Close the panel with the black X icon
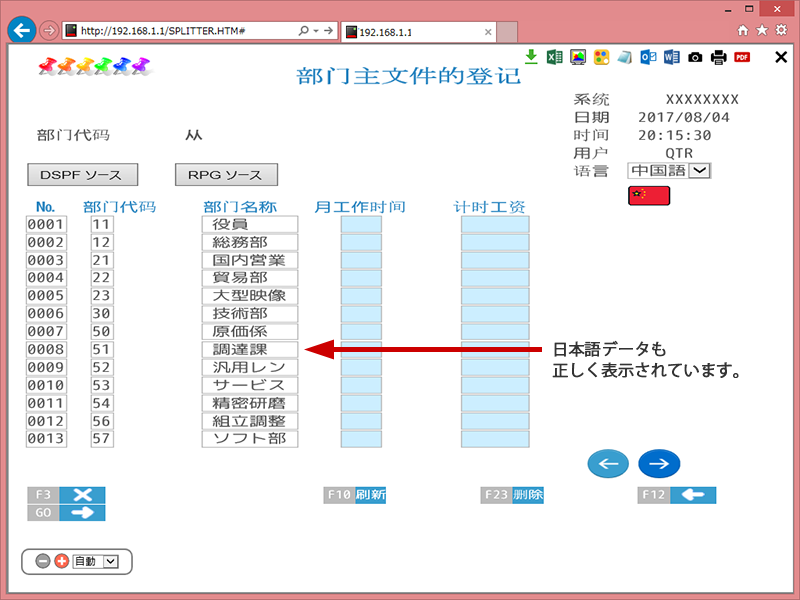This screenshot has height=600, width=800. 781,57
